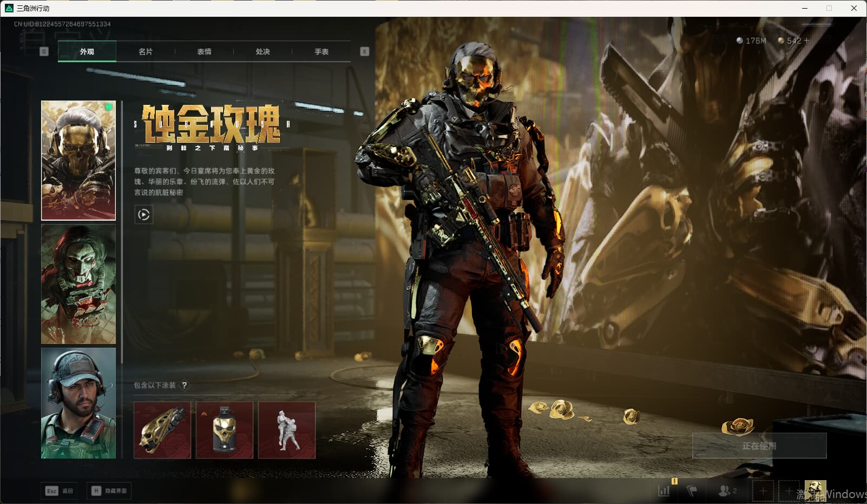Toggle the H 隐藏界面 hide interface button
Viewport: 867px width, 504px height.
coord(109,490)
